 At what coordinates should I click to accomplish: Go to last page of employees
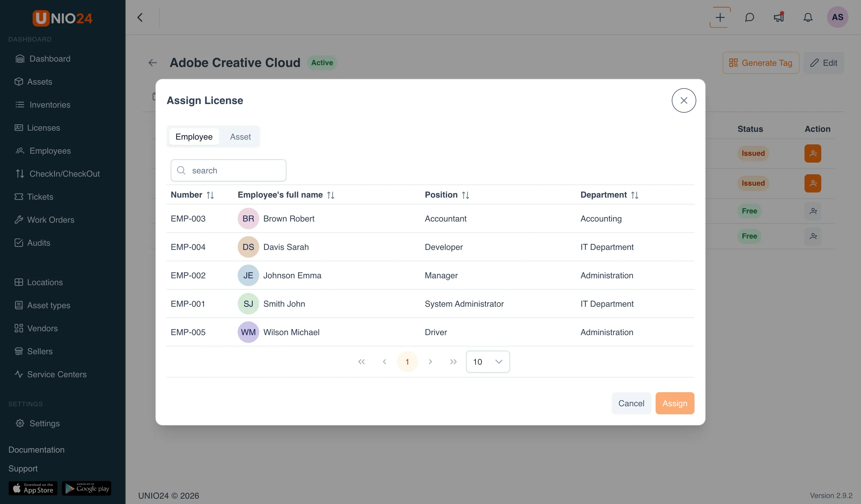click(x=453, y=361)
